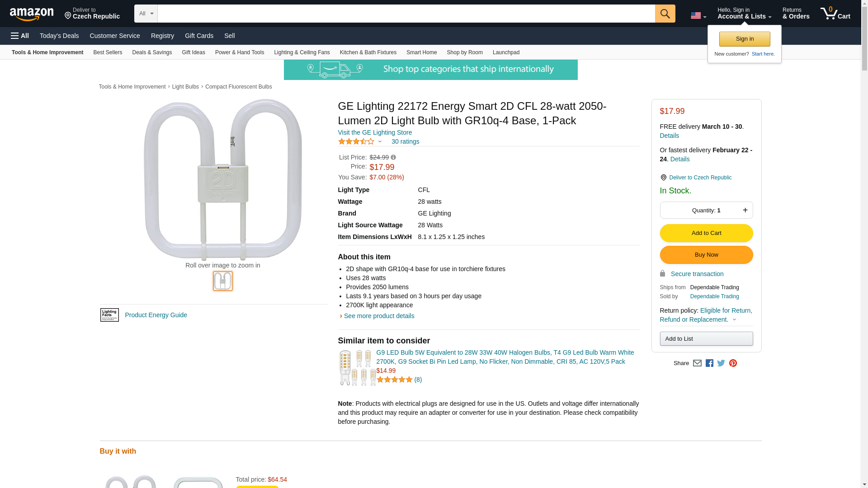The image size is (868, 488).
Task: Open the All hamburger menu
Action: point(20,36)
